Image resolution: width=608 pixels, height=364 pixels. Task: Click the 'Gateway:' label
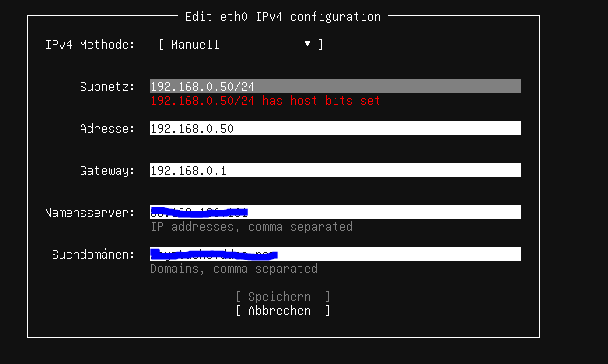[108, 171]
